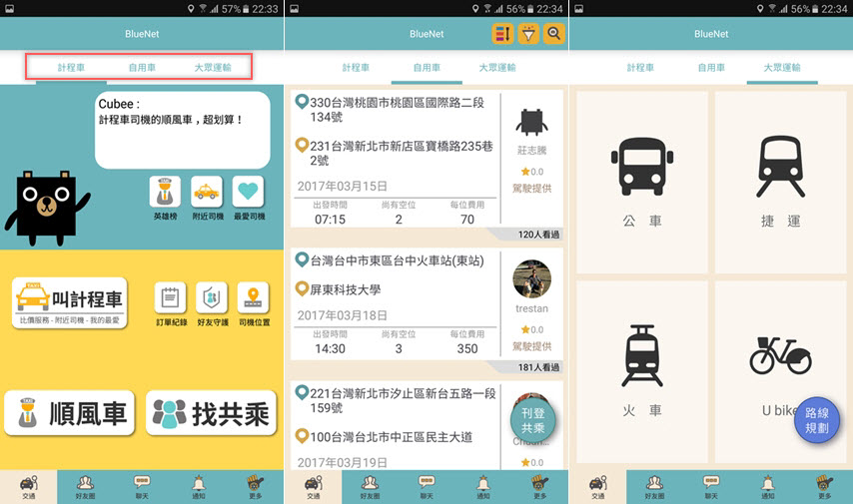Image resolution: width=853 pixels, height=504 pixels.
Task: Select 自用車 tab on the public transport screen
Action: pyautogui.click(x=711, y=68)
